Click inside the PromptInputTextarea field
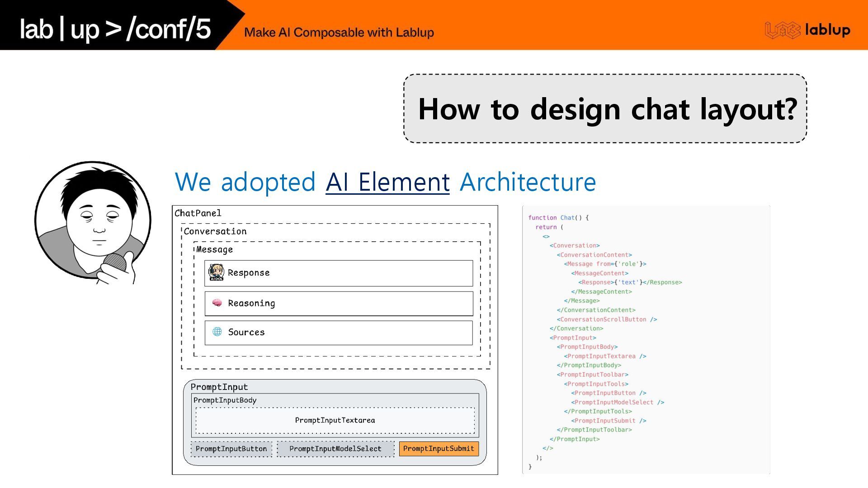Viewport: 868px width, 488px height. (335, 420)
